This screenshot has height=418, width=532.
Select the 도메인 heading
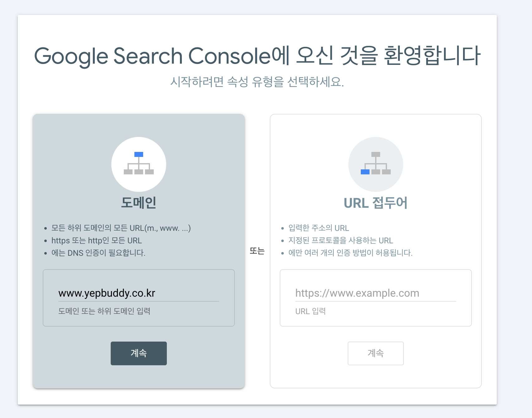click(139, 203)
